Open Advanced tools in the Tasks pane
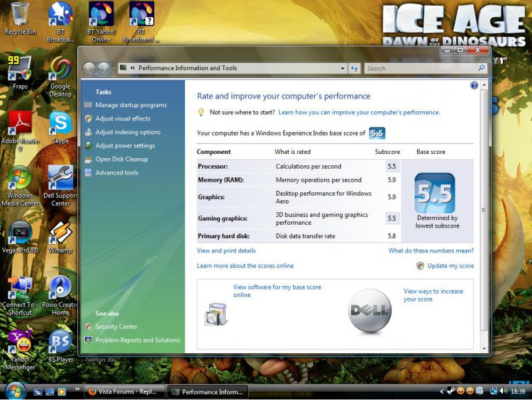The image size is (532, 400). (x=117, y=172)
